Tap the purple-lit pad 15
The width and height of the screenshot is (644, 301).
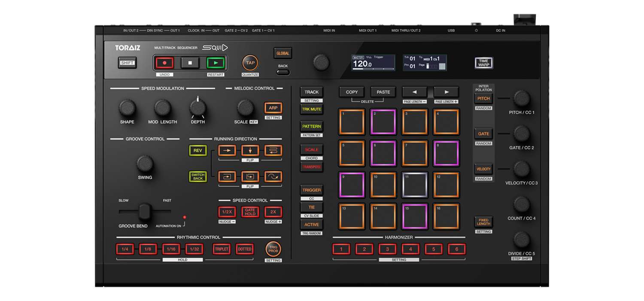(415, 216)
